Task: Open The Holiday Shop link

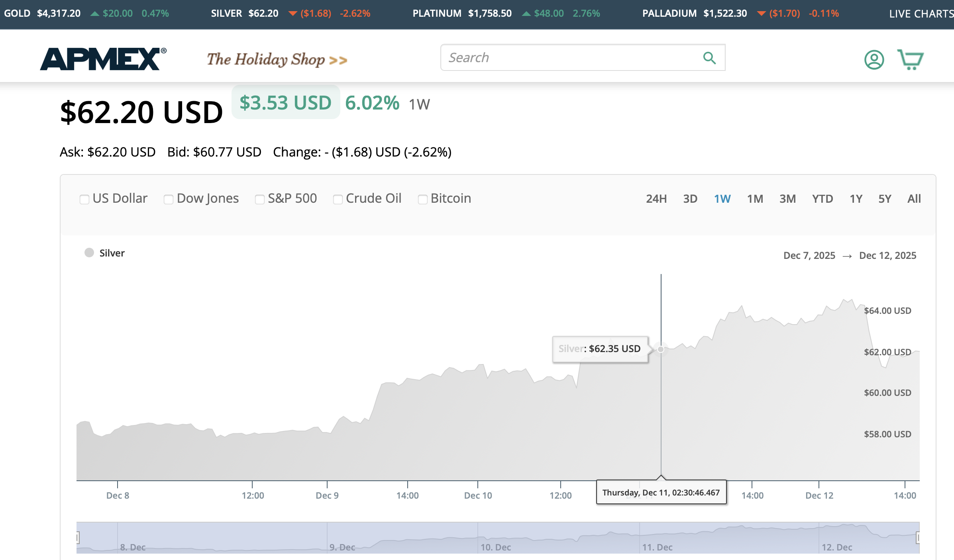Action: [277, 60]
